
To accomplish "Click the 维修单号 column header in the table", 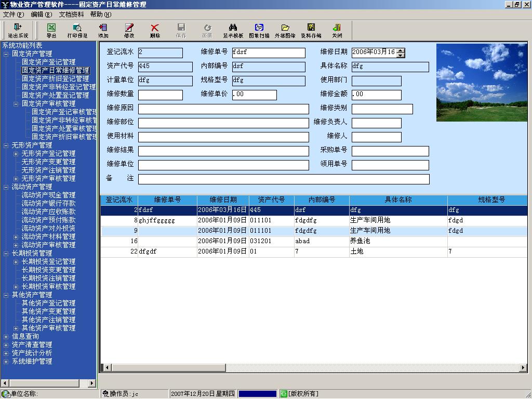I will pos(167,200).
